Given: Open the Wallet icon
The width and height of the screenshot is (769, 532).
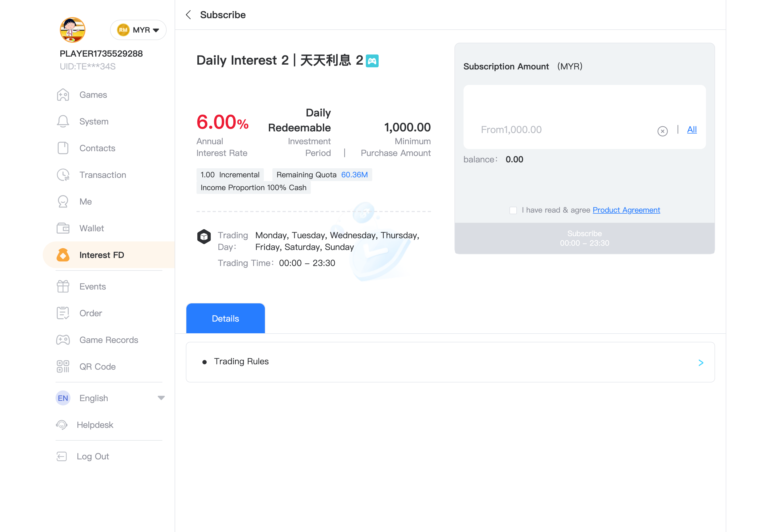Looking at the screenshot, I should 63,228.
